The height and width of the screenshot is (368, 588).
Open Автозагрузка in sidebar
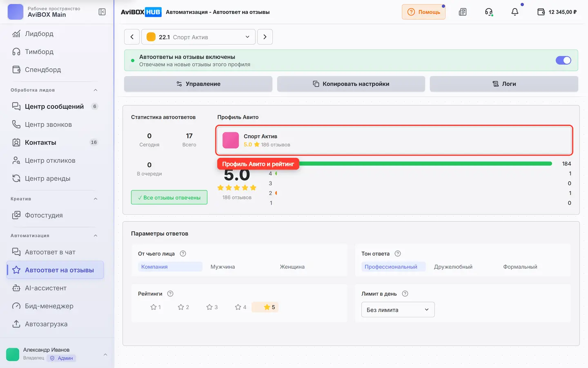(55, 324)
